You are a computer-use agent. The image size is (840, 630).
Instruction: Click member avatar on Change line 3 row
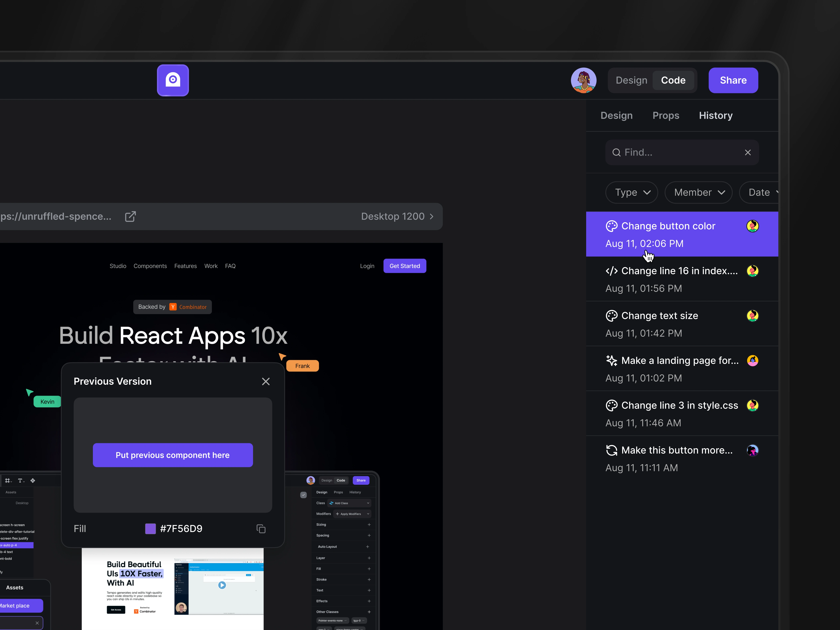tap(752, 405)
